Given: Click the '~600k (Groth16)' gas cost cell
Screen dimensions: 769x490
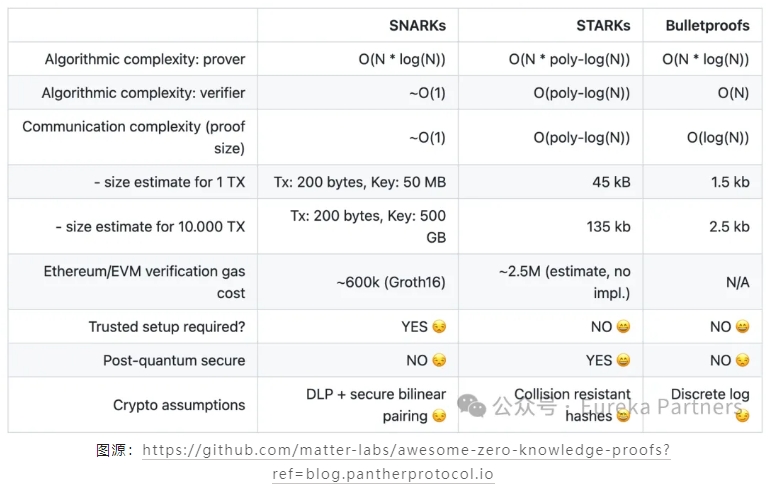Looking at the screenshot, I should [391, 282].
